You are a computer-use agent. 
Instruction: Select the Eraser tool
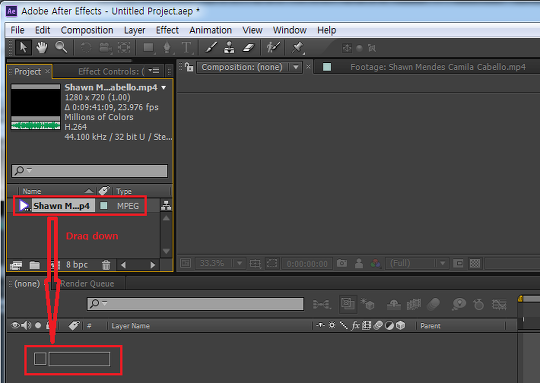coord(248,48)
